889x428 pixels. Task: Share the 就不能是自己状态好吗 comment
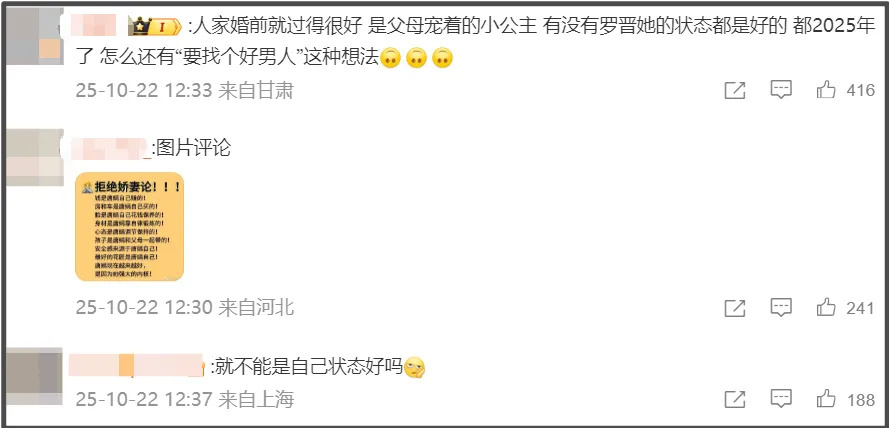click(x=735, y=400)
